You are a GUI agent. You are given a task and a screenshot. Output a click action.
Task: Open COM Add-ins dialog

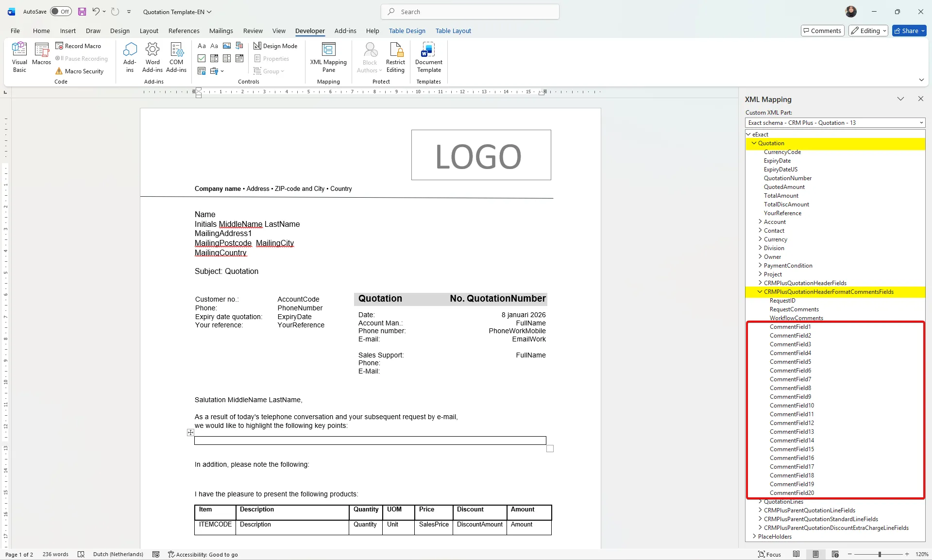176,57
